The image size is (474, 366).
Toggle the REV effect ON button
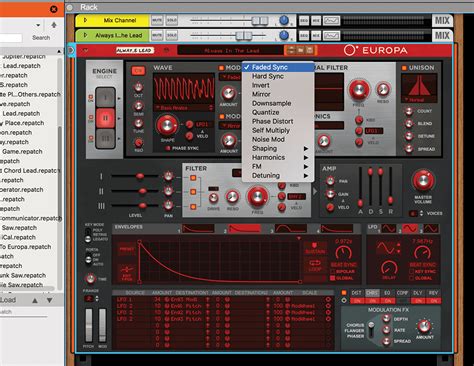434,301
